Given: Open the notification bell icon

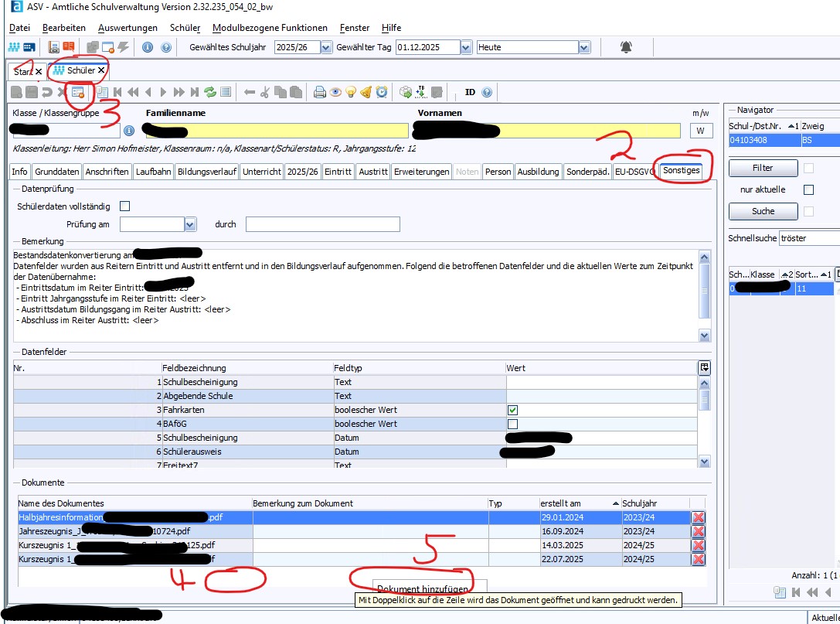Looking at the screenshot, I should coord(626,47).
